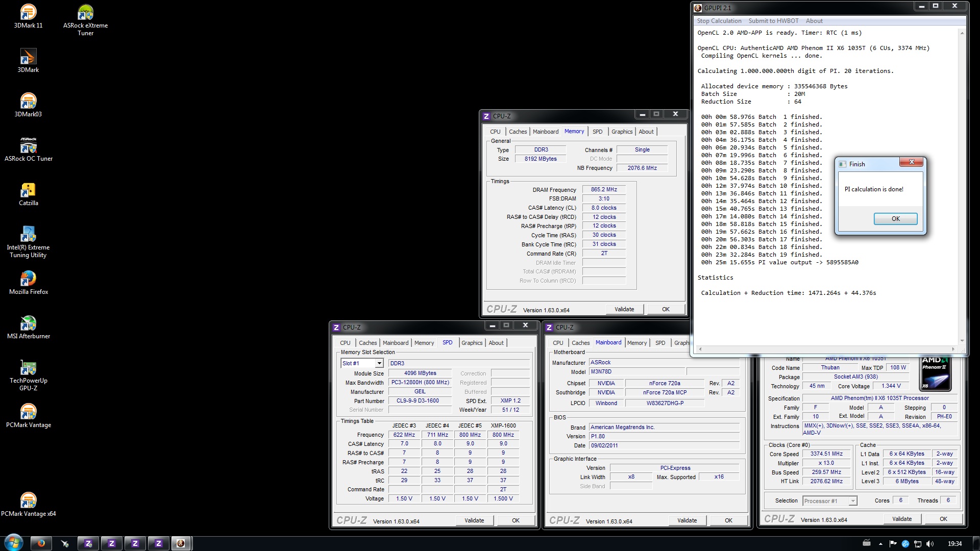Select SPD tab in Memory CPU-Z window
The image size is (980, 551).
coord(597,132)
